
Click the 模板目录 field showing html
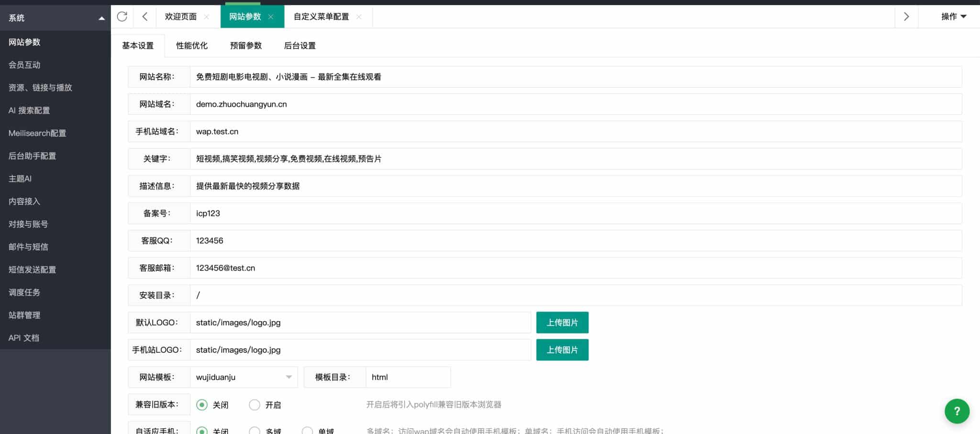click(408, 377)
